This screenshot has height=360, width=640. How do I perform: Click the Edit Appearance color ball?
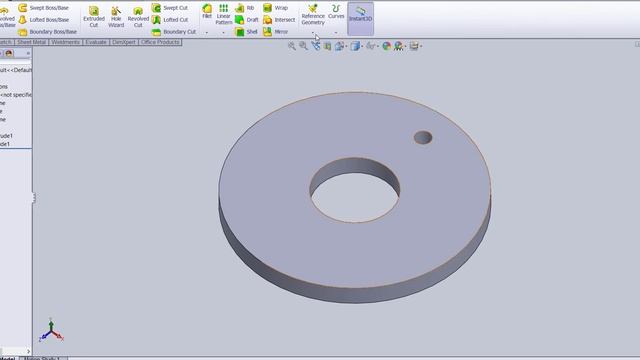coord(386,46)
